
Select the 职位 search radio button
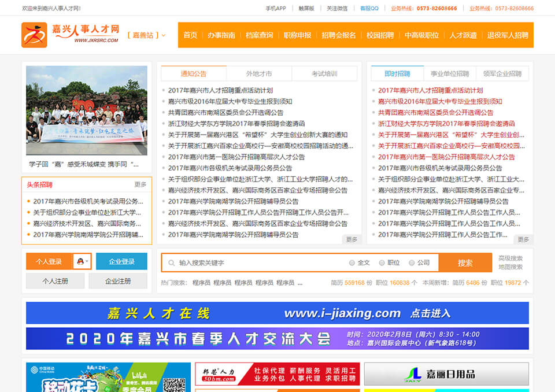pyautogui.click(x=382, y=263)
